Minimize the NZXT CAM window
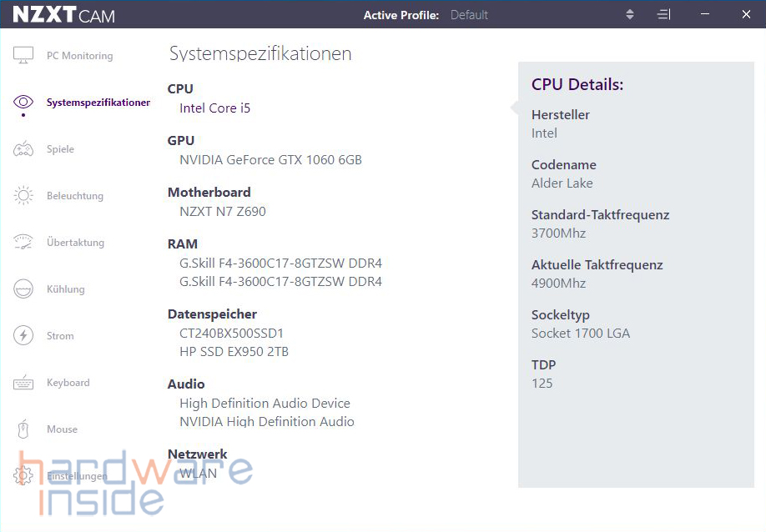 click(x=705, y=15)
